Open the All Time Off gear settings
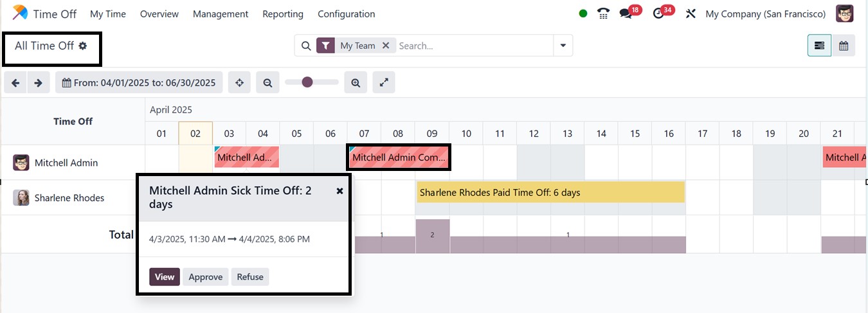868x313 pixels. pyautogui.click(x=83, y=46)
